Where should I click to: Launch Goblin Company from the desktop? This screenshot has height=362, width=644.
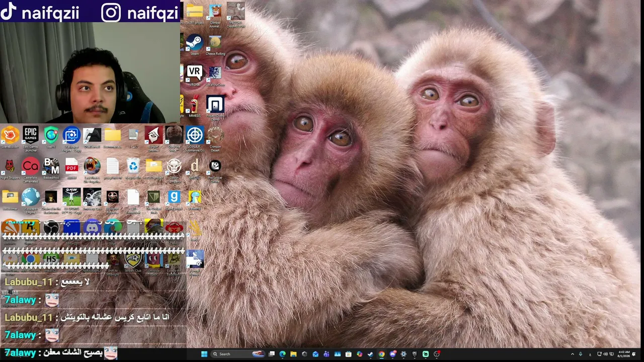pos(174,169)
